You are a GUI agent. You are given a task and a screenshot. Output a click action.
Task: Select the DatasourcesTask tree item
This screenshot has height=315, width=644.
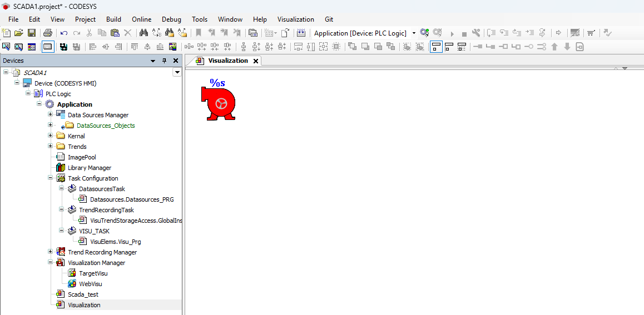pos(102,189)
